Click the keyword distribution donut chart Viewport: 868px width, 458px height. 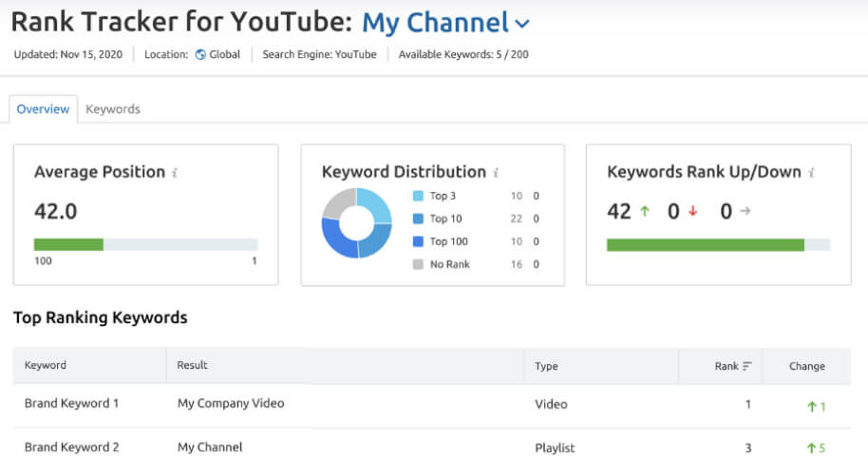(x=356, y=223)
